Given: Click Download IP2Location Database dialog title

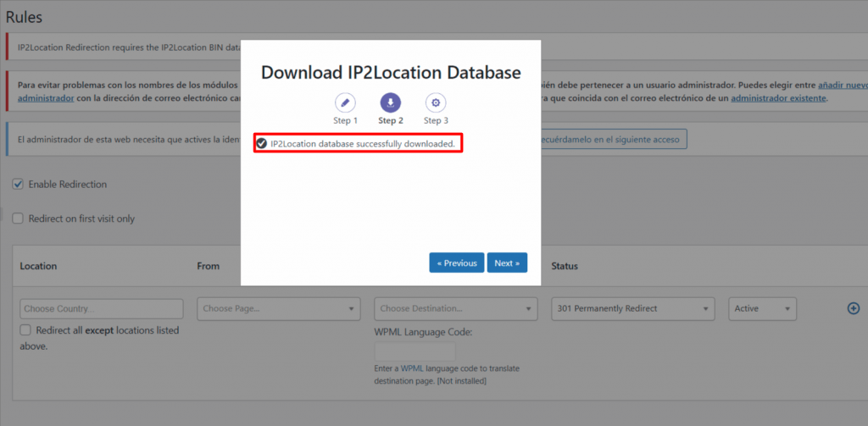Looking at the screenshot, I should pyautogui.click(x=391, y=73).
